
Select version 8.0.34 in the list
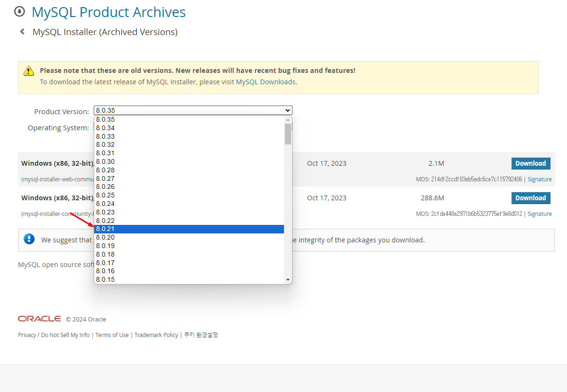click(189, 128)
